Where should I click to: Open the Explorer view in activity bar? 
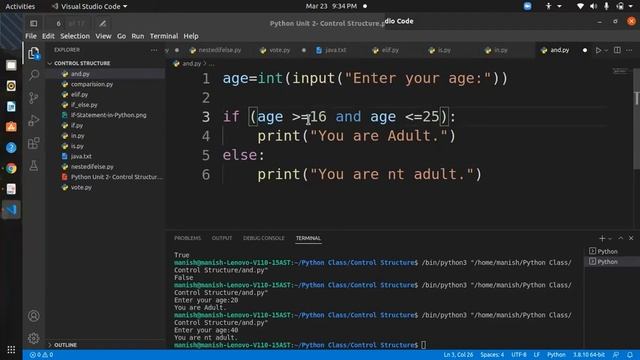tap(34, 53)
